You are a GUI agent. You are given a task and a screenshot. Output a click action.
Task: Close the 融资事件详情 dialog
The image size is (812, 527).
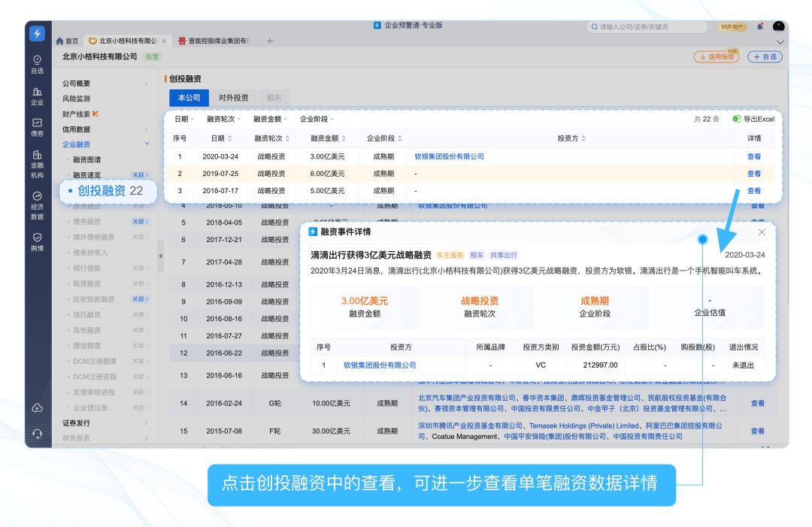tap(762, 232)
